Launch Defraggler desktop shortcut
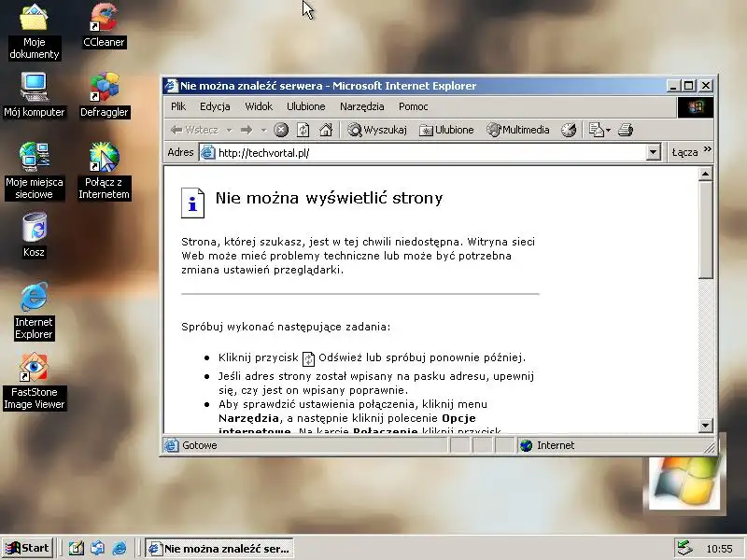This screenshot has height=560, width=747. click(104, 95)
